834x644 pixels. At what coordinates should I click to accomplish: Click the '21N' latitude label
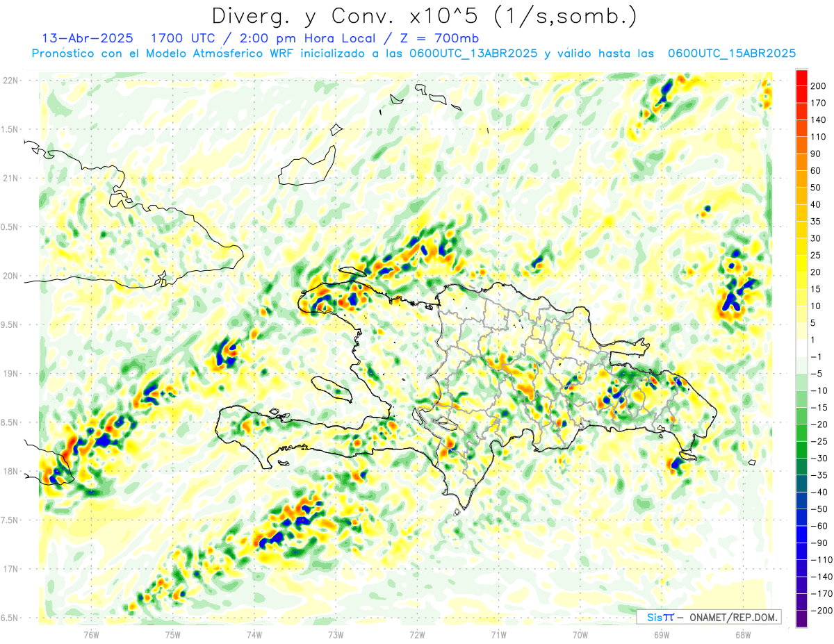(x=10, y=178)
